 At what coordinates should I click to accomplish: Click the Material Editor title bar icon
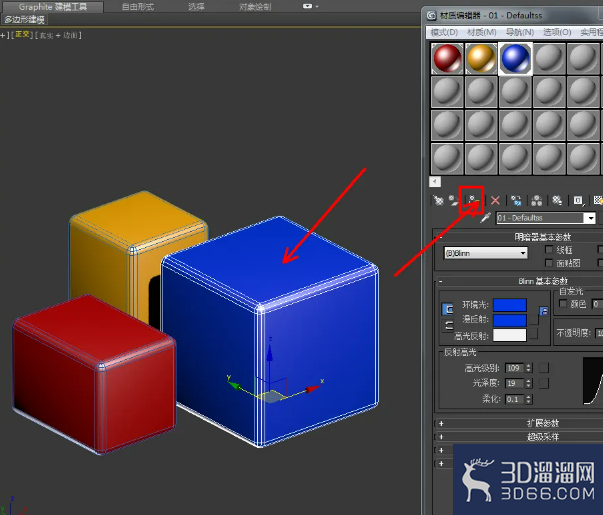click(431, 15)
